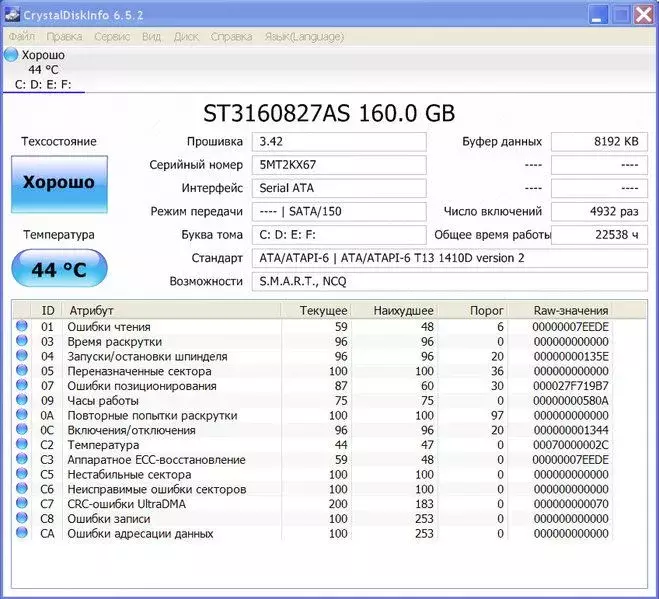Click the serial number field 5MT2KX67
This screenshot has height=599, width=659.
[339, 165]
